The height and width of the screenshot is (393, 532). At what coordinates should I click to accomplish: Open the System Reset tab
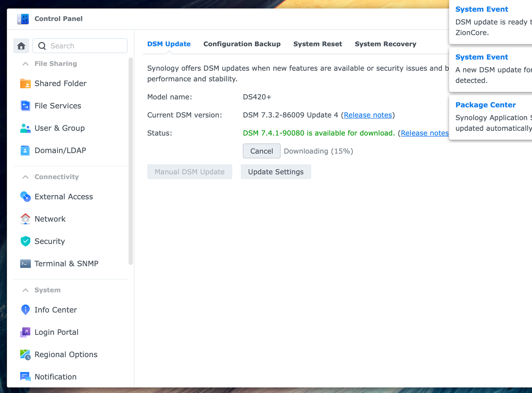pyautogui.click(x=318, y=44)
